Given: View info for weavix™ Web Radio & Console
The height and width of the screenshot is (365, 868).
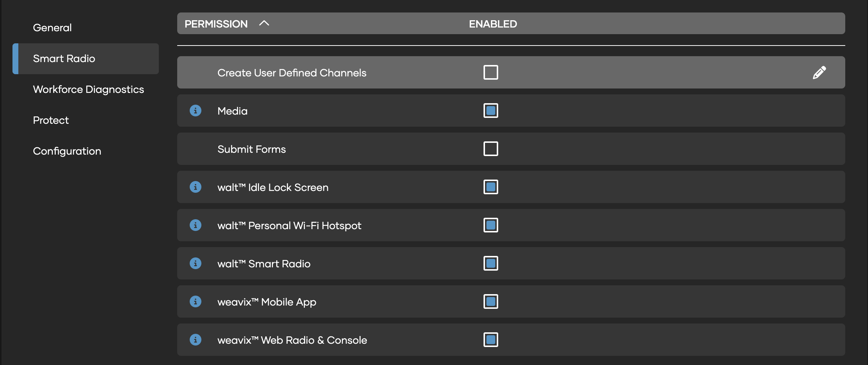Looking at the screenshot, I should pyautogui.click(x=196, y=340).
